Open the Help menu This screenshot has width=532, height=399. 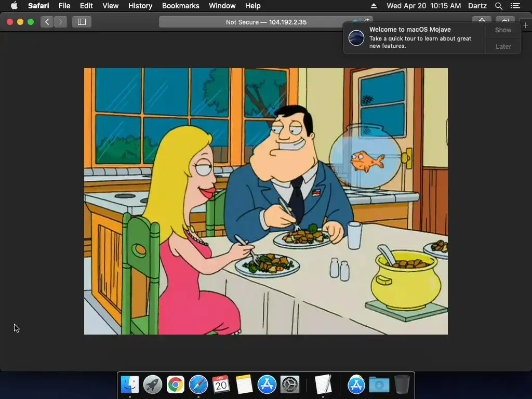pyautogui.click(x=253, y=6)
